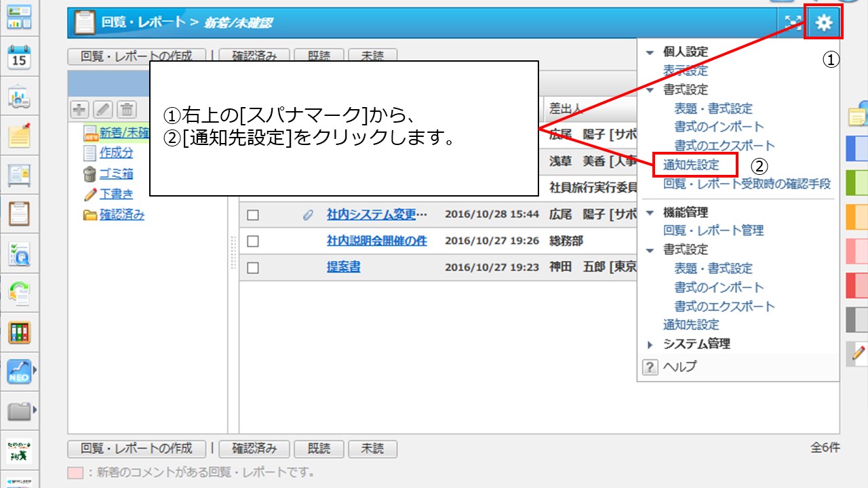Select 通知先設定 under 個人設定

(x=691, y=165)
